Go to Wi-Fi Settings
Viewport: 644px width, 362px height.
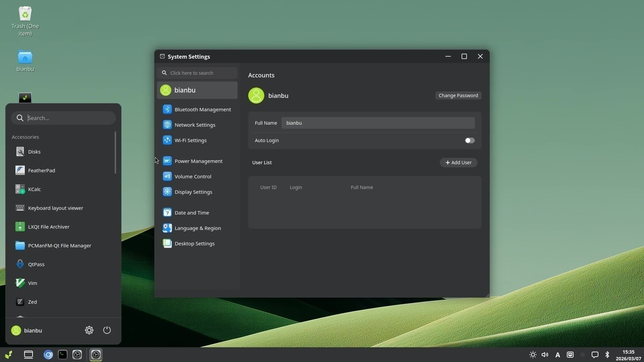197,140
